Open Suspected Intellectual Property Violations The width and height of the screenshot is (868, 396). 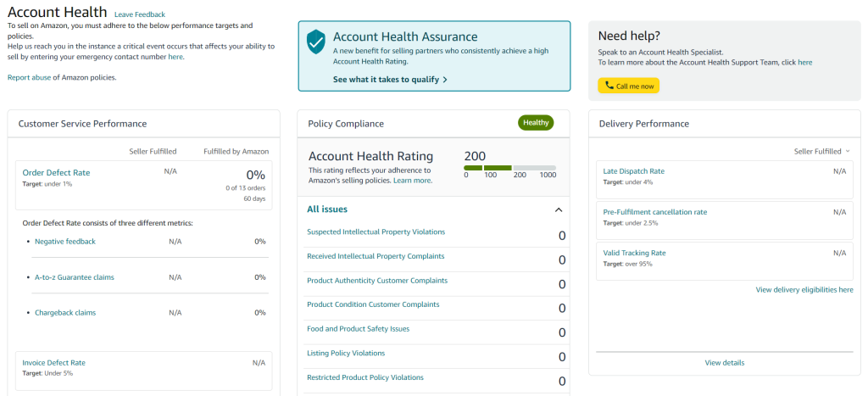click(376, 231)
